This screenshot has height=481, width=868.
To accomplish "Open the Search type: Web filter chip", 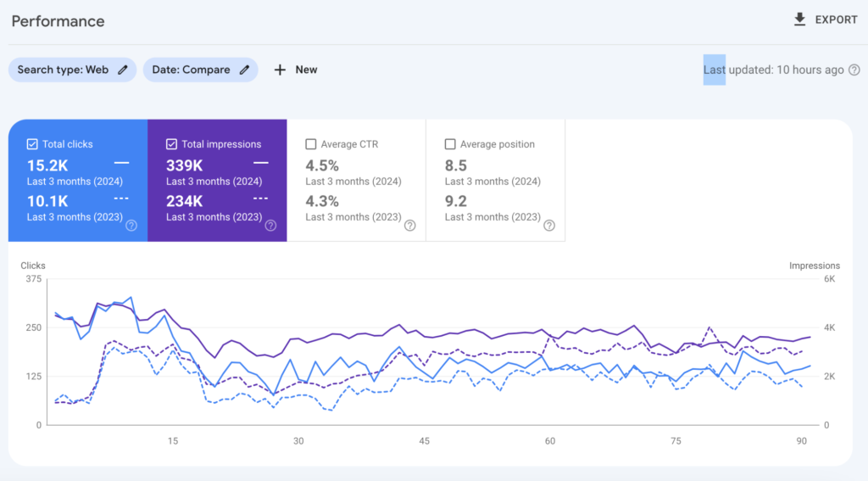I will click(x=64, y=70).
